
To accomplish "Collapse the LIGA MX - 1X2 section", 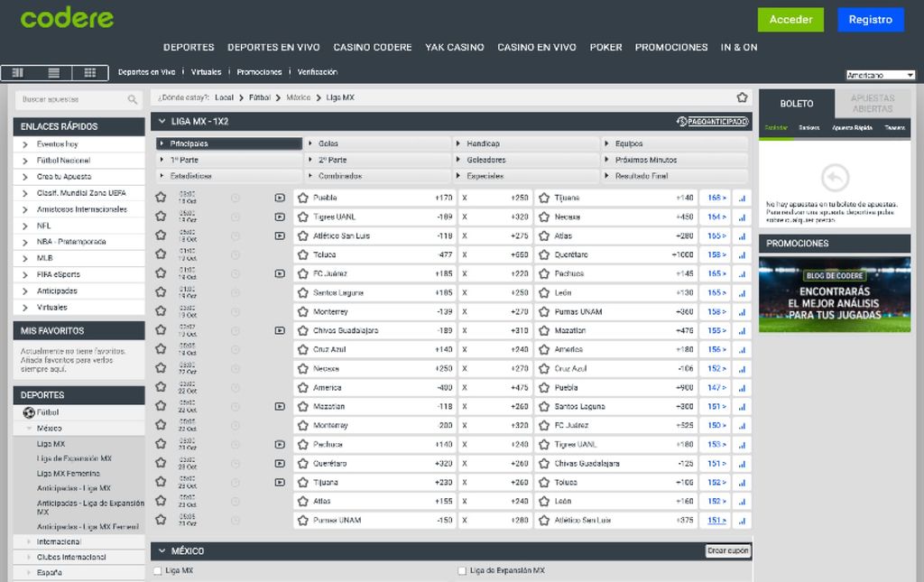I will tap(162, 121).
